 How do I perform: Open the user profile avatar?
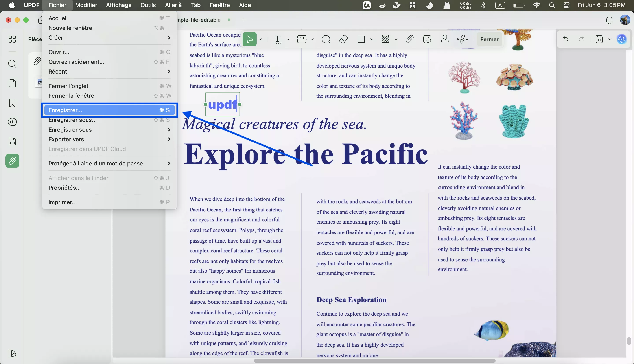click(625, 20)
